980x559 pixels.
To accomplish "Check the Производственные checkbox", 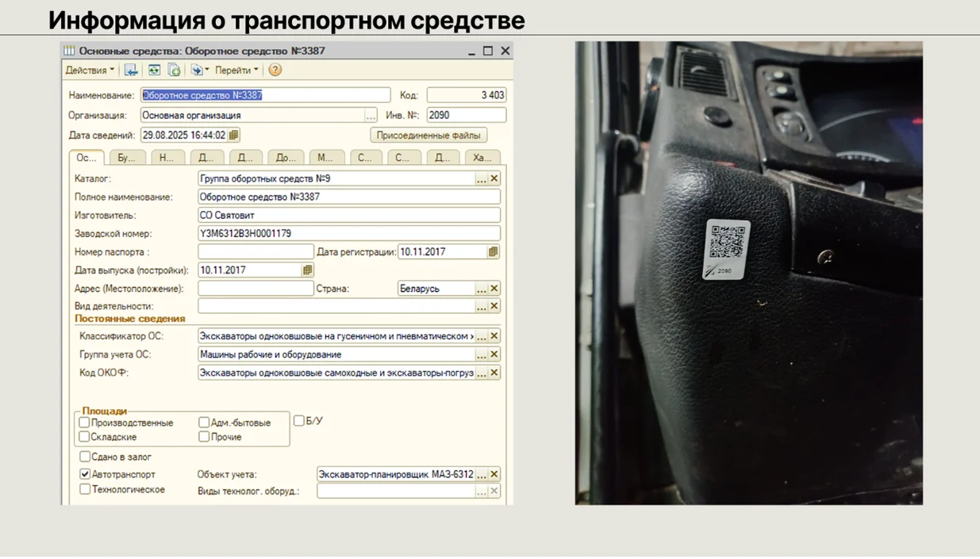I will [84, 423].
